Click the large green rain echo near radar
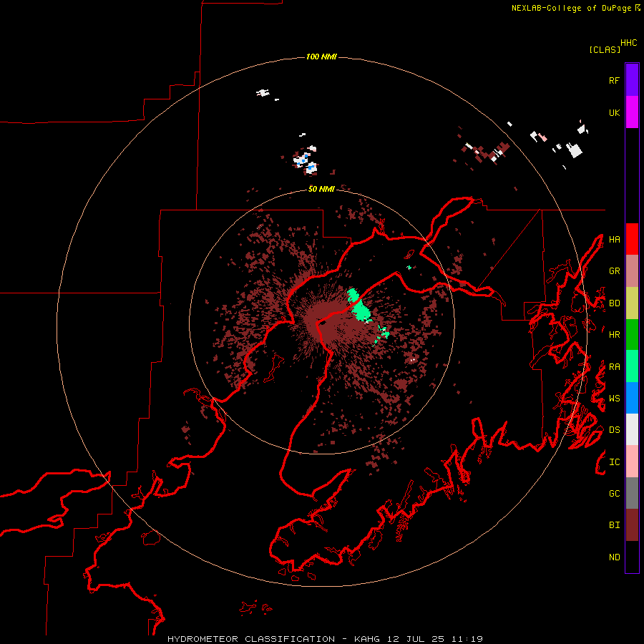 tap(359, 306)
